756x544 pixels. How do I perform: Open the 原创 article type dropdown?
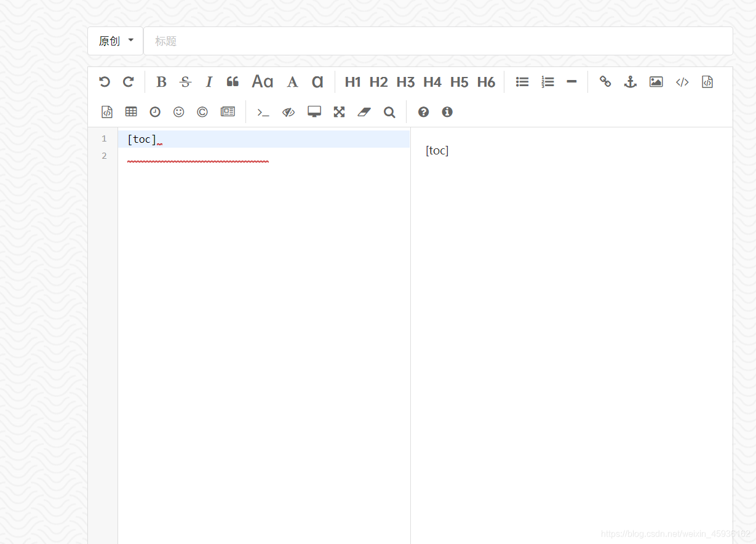116,41
